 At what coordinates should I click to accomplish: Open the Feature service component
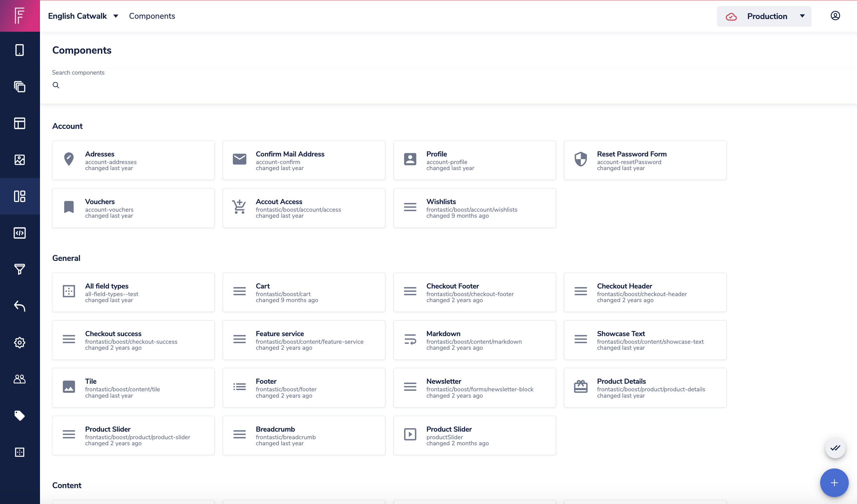(x=304, y=340)
